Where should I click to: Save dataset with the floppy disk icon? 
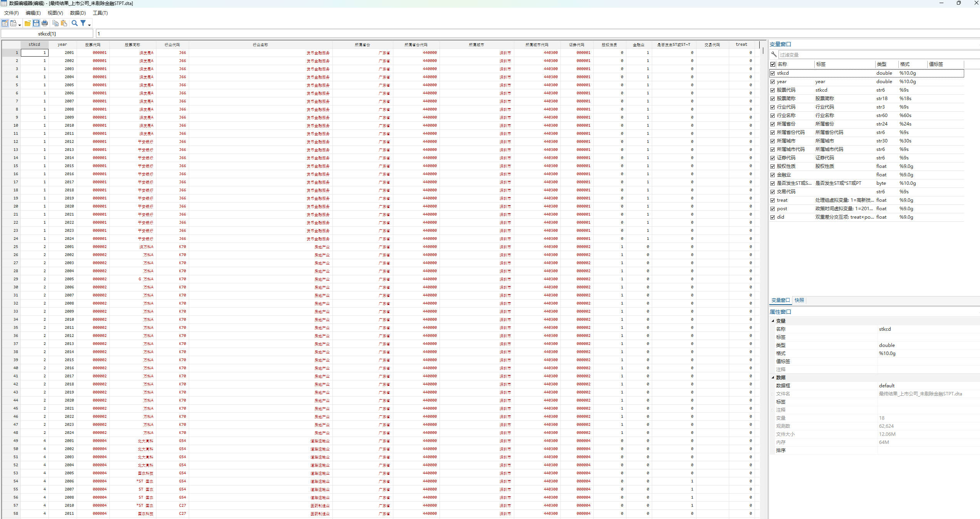36,23
